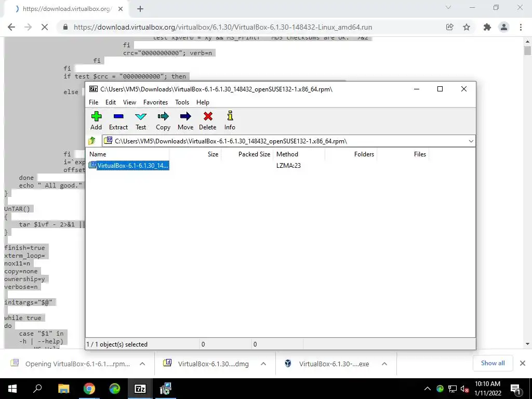Click the Chrome back navigation arrow

[11, 27]
